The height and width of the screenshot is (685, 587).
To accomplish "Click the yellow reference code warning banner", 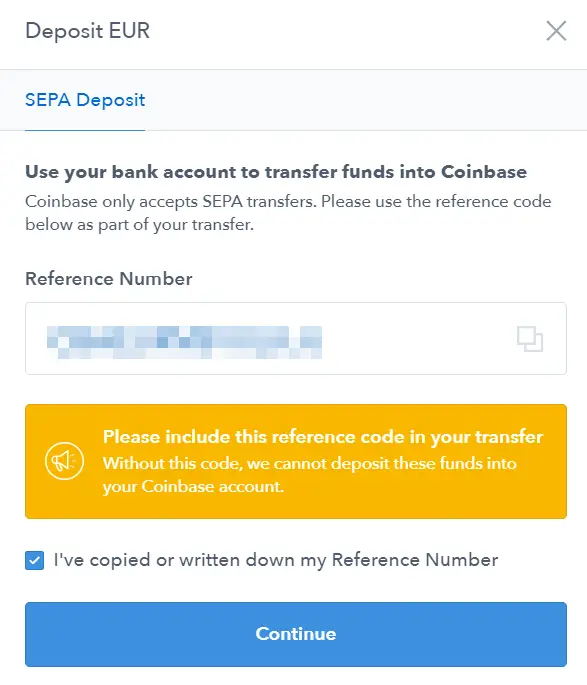I will point(296,461).
